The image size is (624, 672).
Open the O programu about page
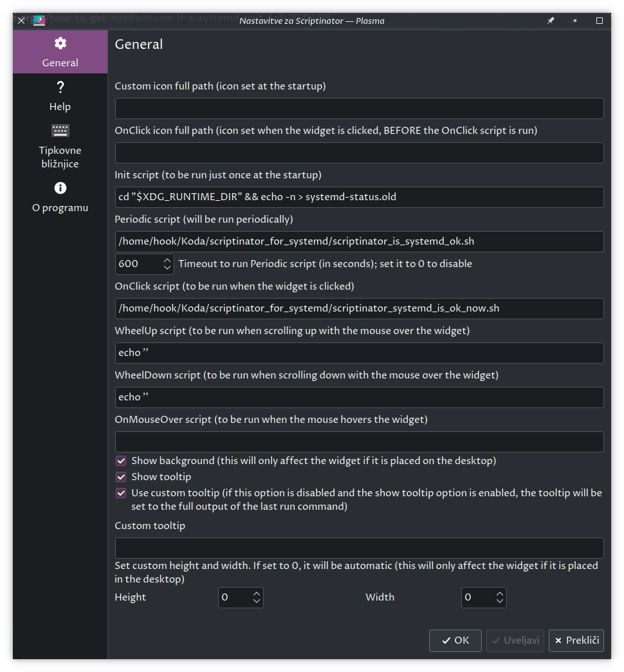coord(60,197)
